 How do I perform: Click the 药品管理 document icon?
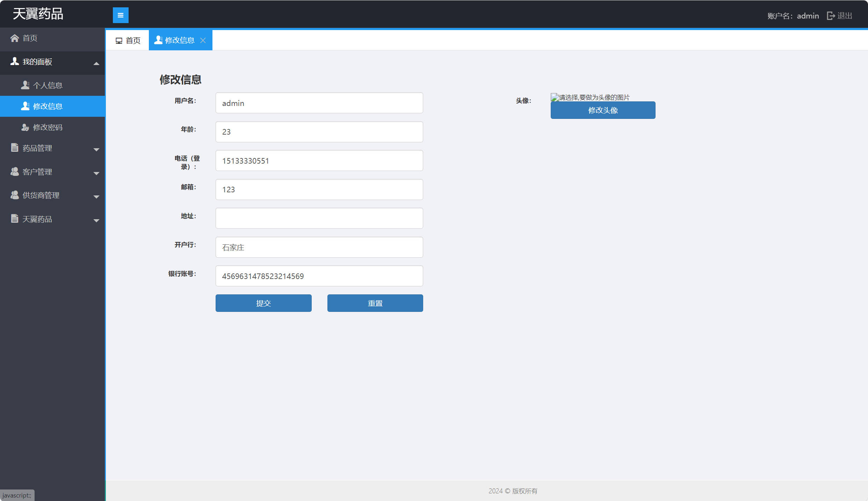[x=15, y=148]
